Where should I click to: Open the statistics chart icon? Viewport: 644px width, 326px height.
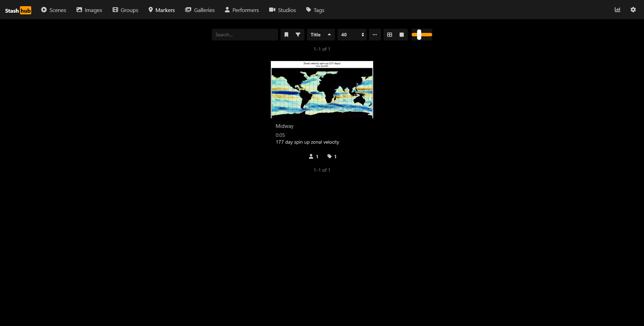click(618, 10)
